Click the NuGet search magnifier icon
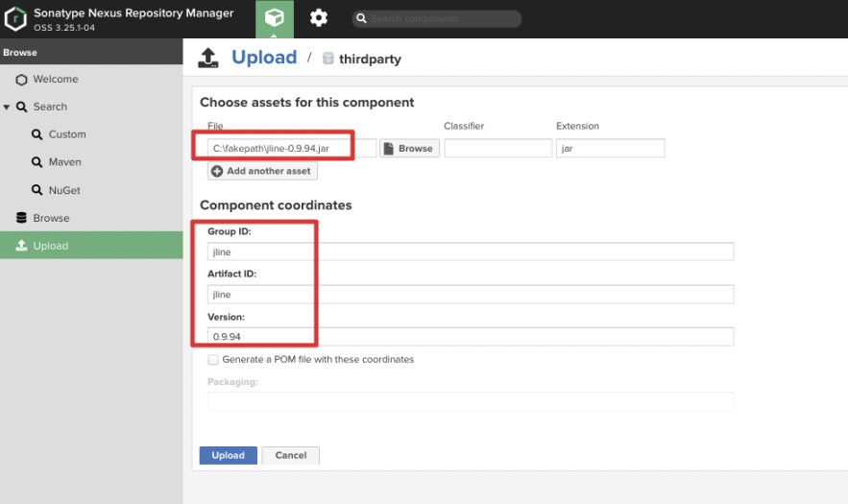The height and width of the screenshot is (504, 848). pyautogui.click(x=36, y=190)
